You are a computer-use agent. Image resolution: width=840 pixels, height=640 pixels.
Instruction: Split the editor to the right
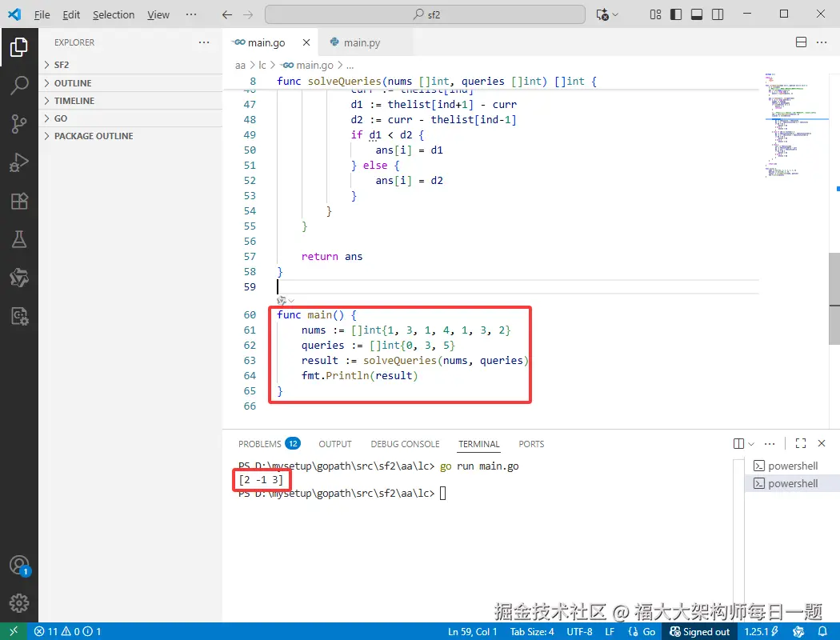pyautogui.click(x=801, y=42)
